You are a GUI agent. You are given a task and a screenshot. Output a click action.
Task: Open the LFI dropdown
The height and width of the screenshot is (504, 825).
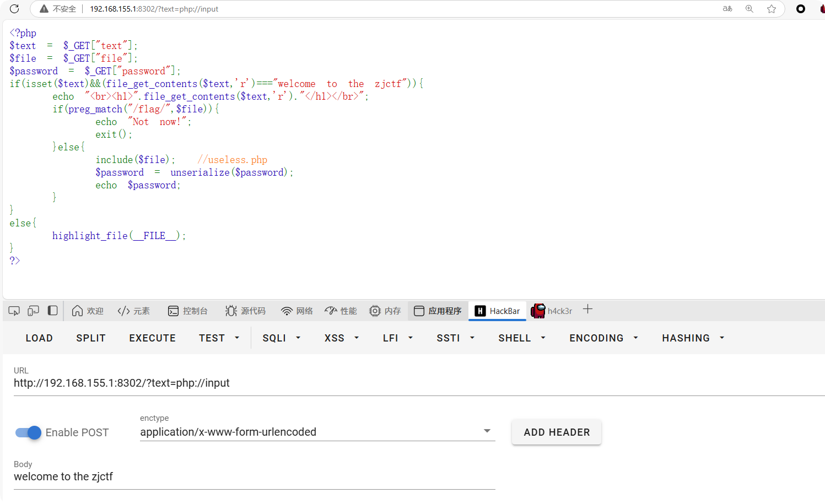pyautogui.click(x=398, y=338)
